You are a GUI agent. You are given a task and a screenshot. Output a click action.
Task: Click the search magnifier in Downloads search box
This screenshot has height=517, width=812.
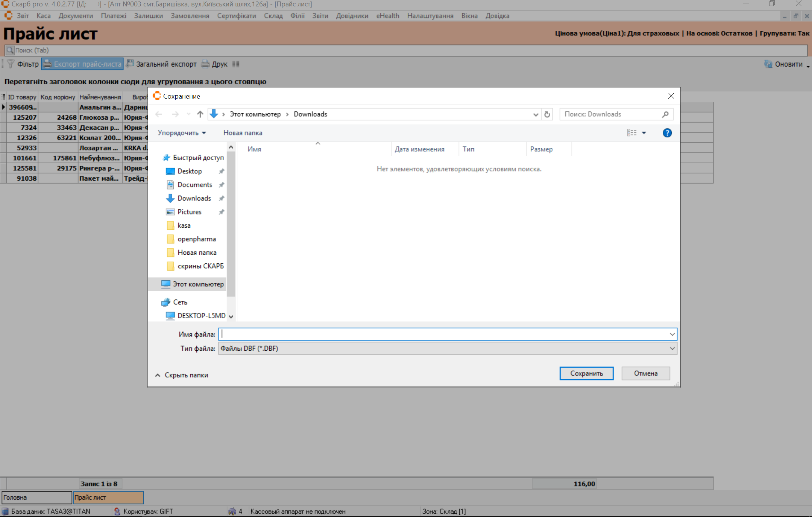(665, 114)
